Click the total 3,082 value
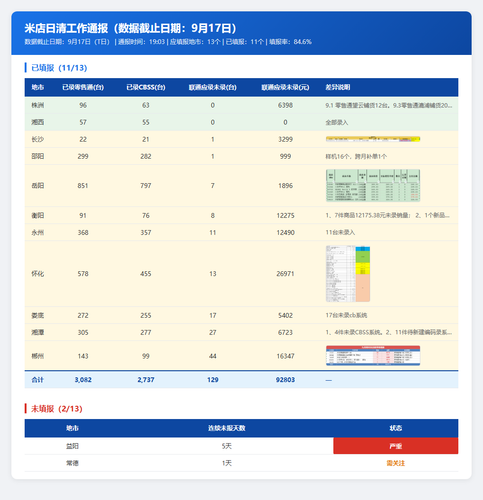The height and width of the screenshot is (500, 483). (x=83, y=380)
